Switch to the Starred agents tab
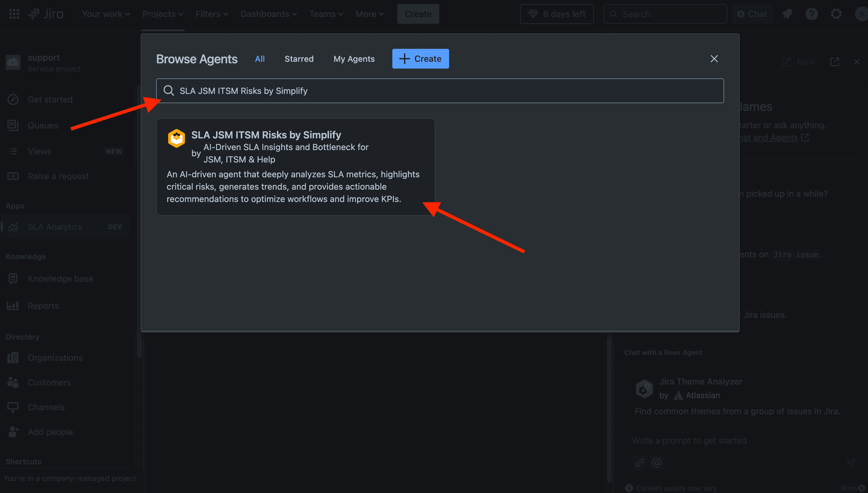The height and width of the screenshot is (493, 868). 299,58
